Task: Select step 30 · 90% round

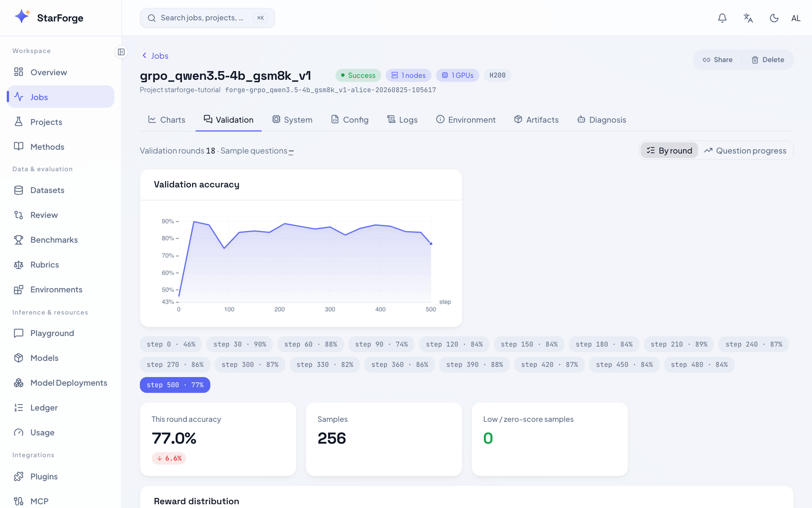Action: point(240,344)
